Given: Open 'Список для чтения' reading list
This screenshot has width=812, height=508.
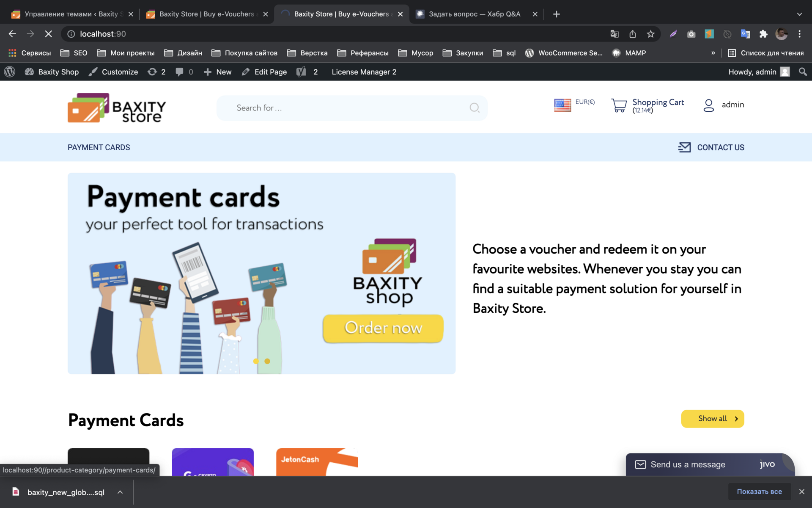Looking at the screenshot, I should point(765,53).
